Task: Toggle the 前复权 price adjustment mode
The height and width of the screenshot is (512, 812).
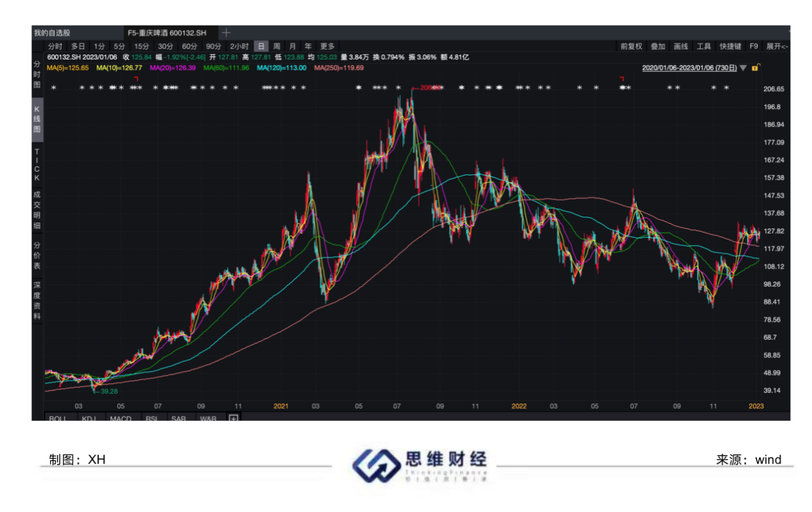Action: pos(631,46)
